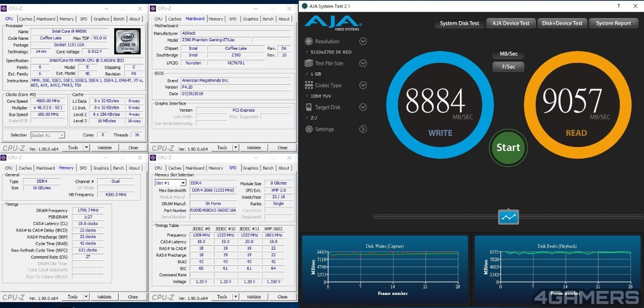Click the blue WRITE speed gauge
The width and height of the screenshot is (644, 308).
pyautogui.click(x=440, y=104)
